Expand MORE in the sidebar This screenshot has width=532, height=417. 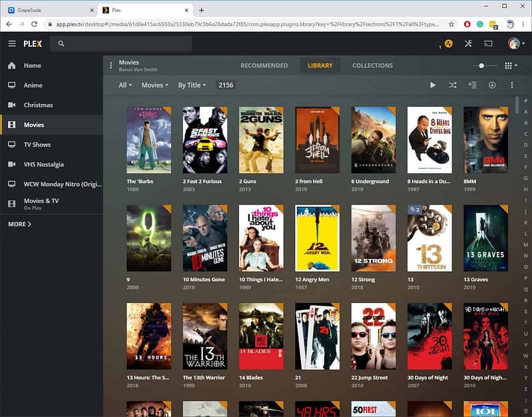pyautogui.click(x=20, y=224)
